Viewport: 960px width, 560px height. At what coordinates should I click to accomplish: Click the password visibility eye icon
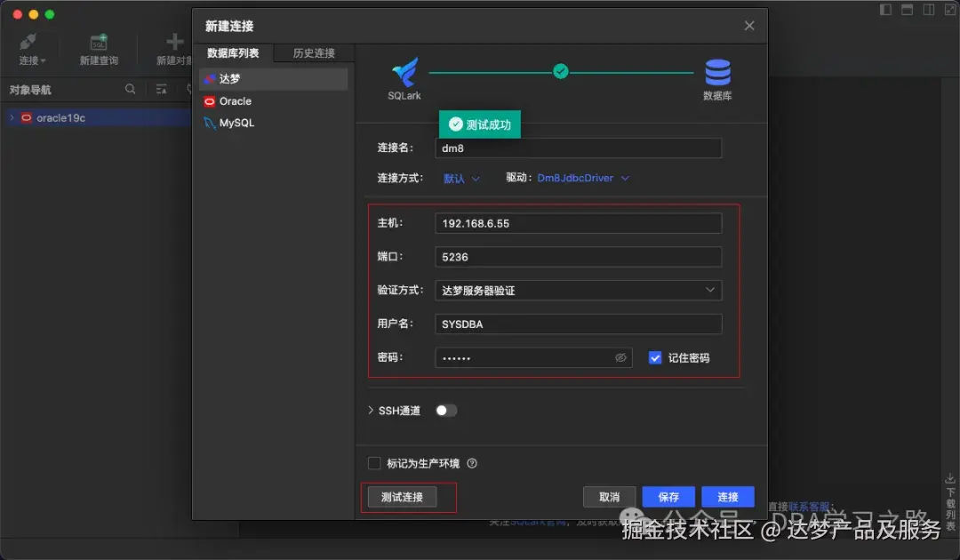[x=621, y=357]
